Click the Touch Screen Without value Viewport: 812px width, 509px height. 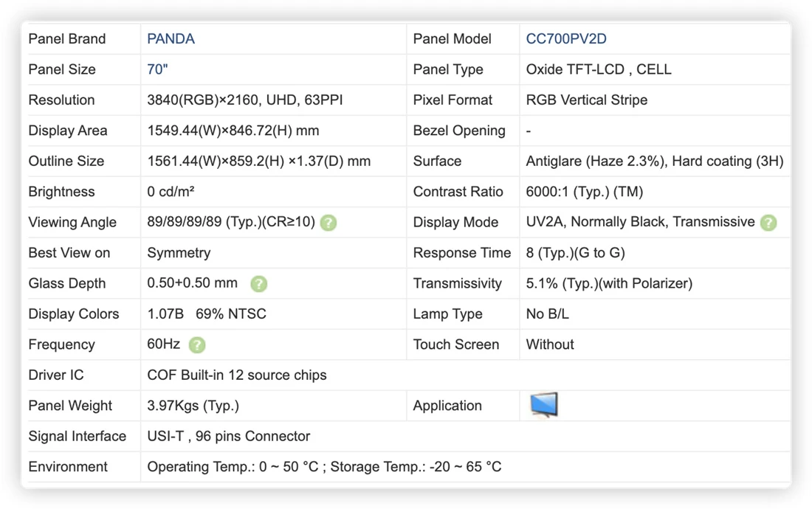pos(549,344)
